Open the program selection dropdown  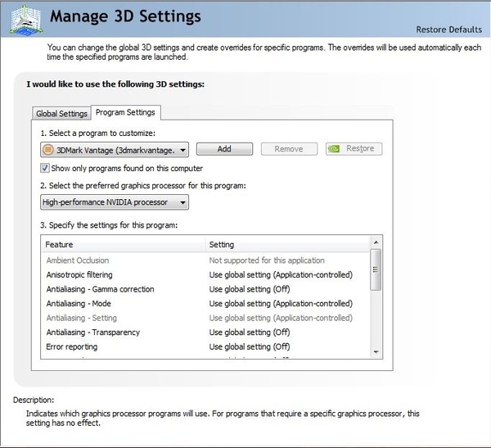pyautogui.click(x=182, y=149)
